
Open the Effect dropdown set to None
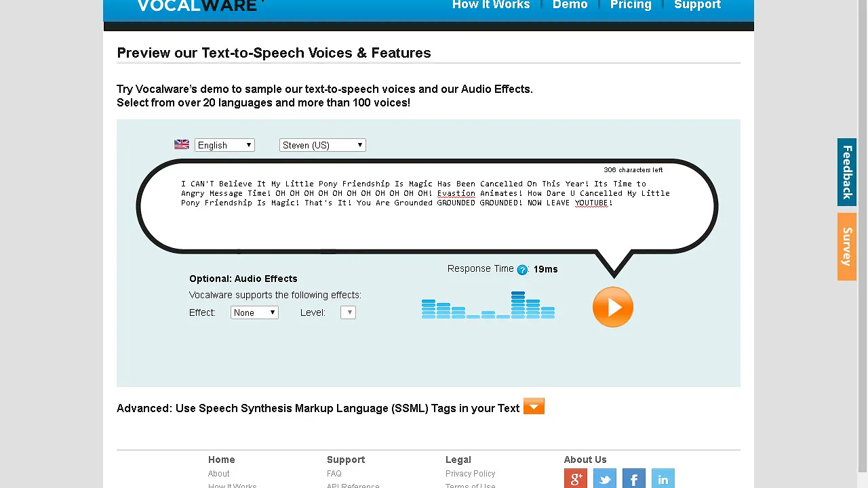click(254, 312)
